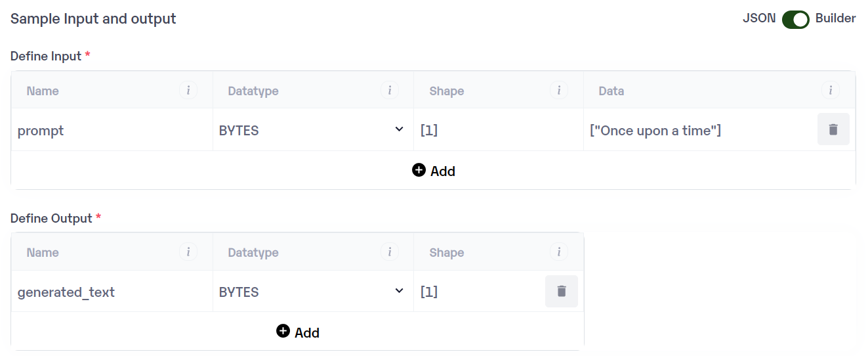Click the generated_text name field
This screenshot has height=356, width=868.
click(112, 292)
